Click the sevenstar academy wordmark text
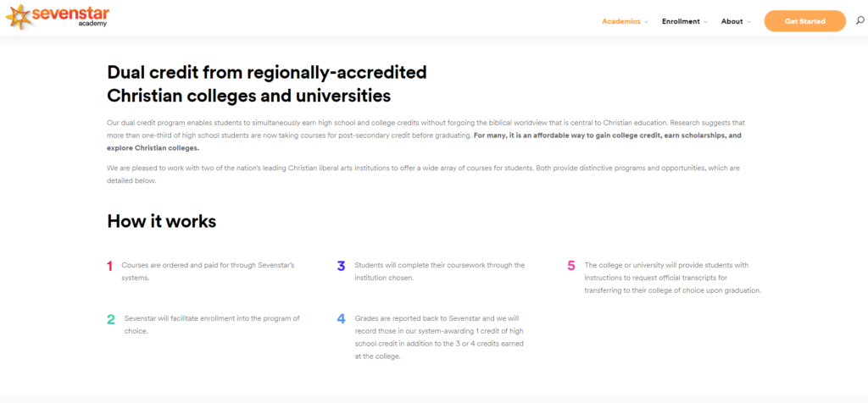The height and width of the screenshot is (403, 868). click(70, 16)
